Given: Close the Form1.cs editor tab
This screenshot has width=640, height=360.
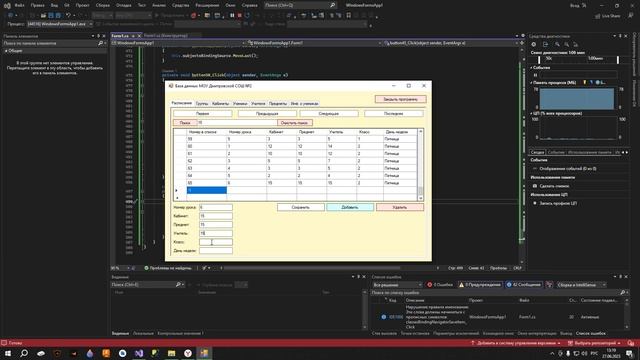Looking at the screenshot, I should 139,36.
